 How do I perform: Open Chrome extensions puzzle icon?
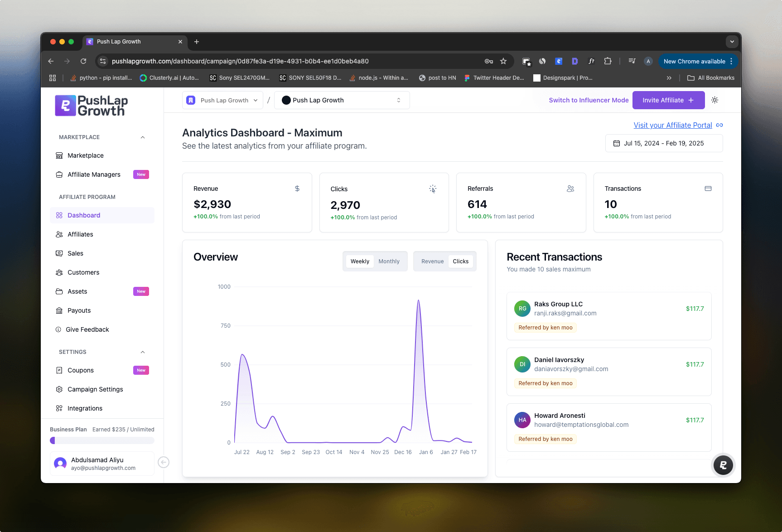point(608,61)
